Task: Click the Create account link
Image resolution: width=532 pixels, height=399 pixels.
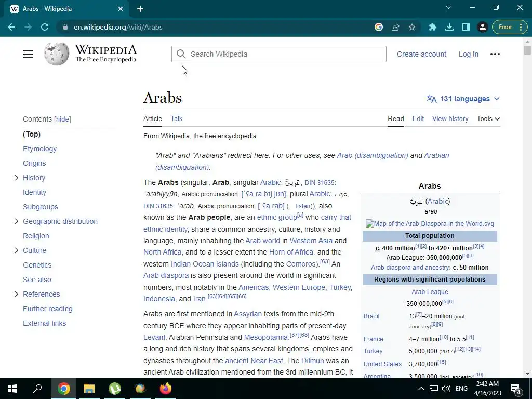Action: [421, 54]
